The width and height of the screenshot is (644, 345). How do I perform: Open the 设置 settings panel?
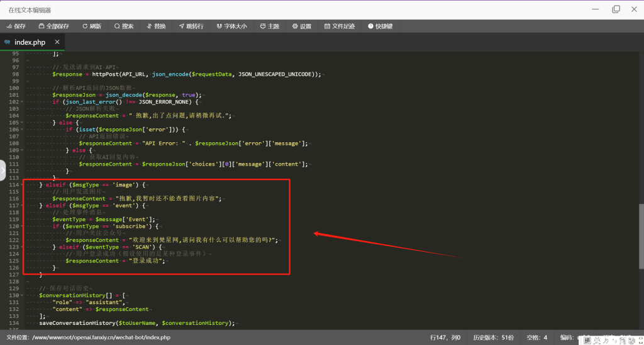(301, 26)
